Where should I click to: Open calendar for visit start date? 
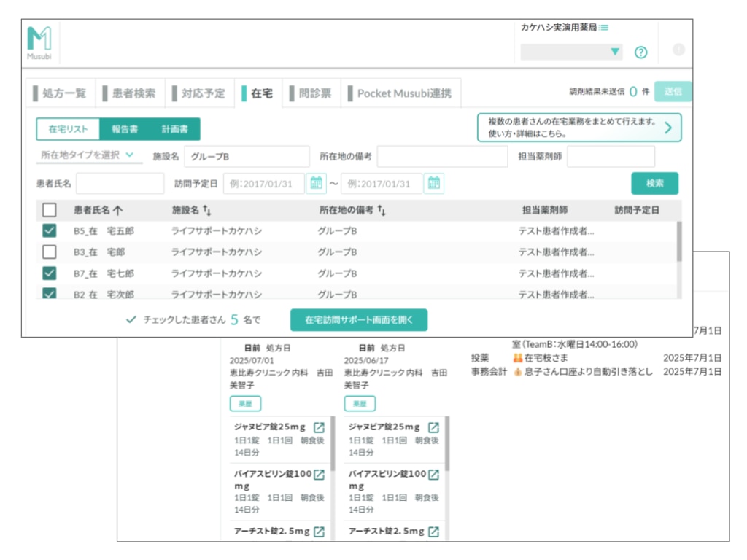click(x=316, y=184)
